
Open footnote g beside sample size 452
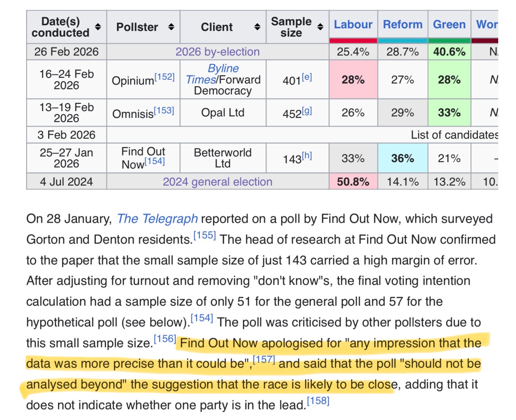pyautogui.click(x=307, y=111)
